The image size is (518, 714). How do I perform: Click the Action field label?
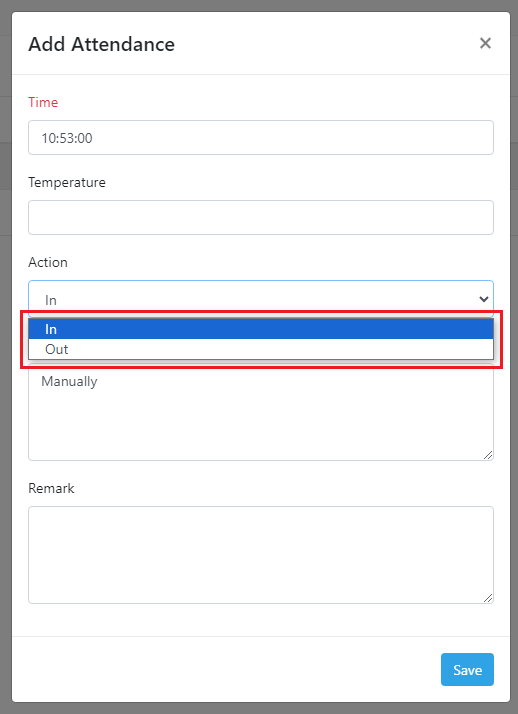(x=48, y=262)
